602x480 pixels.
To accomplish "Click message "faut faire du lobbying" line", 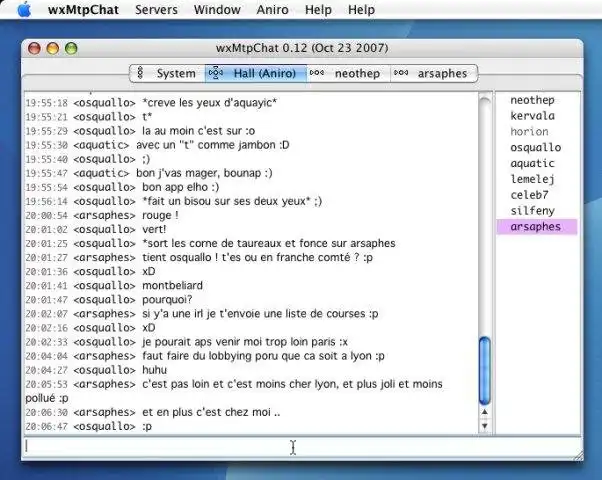I will 263,356.
